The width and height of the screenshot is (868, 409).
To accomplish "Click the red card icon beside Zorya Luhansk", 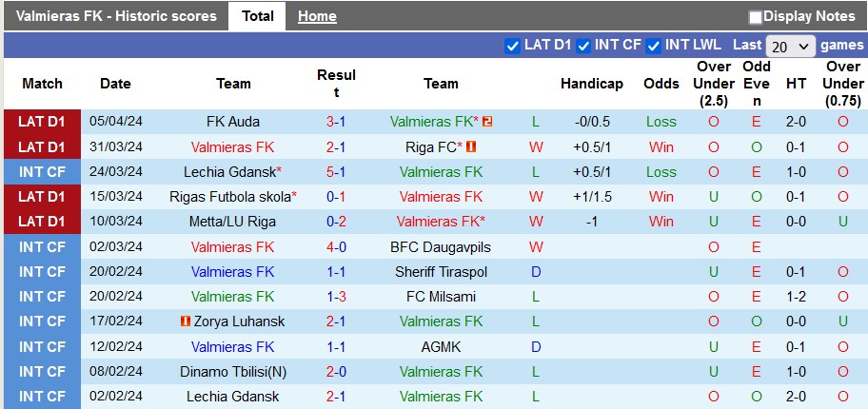I will click(x=185, y=321).
